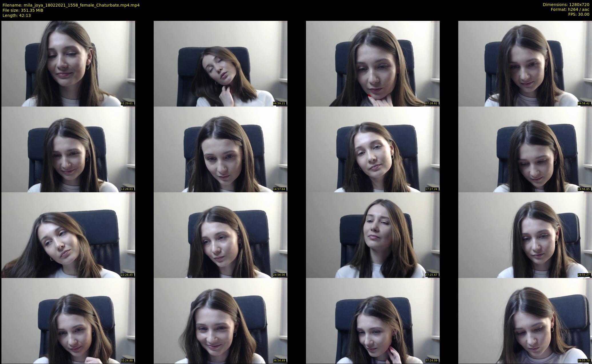Image resolution: width=592 pixels, height=364 pixels.
Task: Select the thumbnail timestamped 04:59.21
Action: (x=220, y=63)
